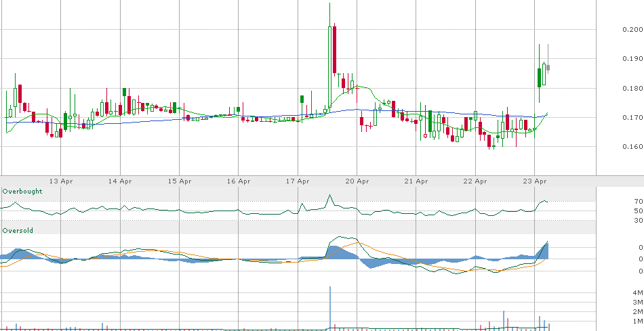644x331 pixels.
Task: Click the 3M volume axis label
Action: (638, 303)
